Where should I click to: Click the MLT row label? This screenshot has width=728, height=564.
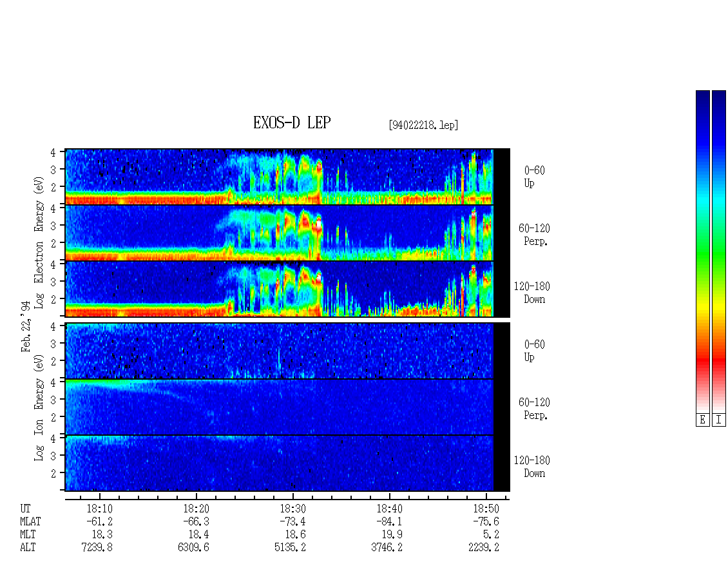coord(28,535)
